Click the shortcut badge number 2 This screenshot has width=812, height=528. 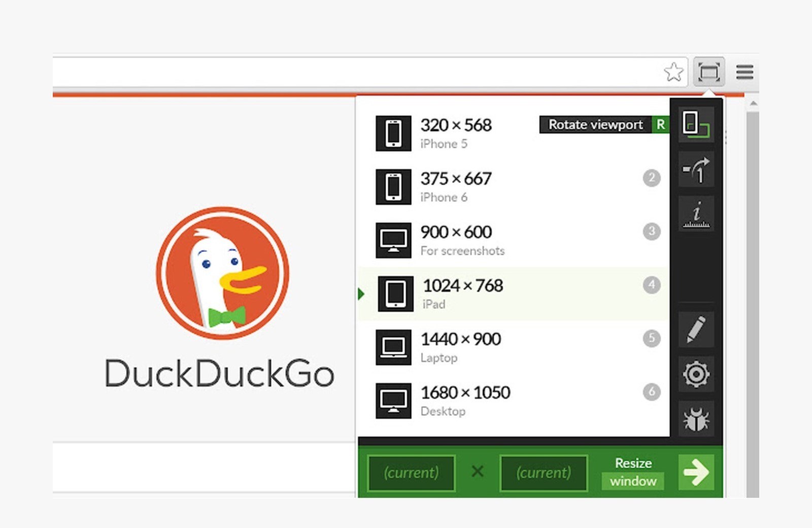[652, 178]
